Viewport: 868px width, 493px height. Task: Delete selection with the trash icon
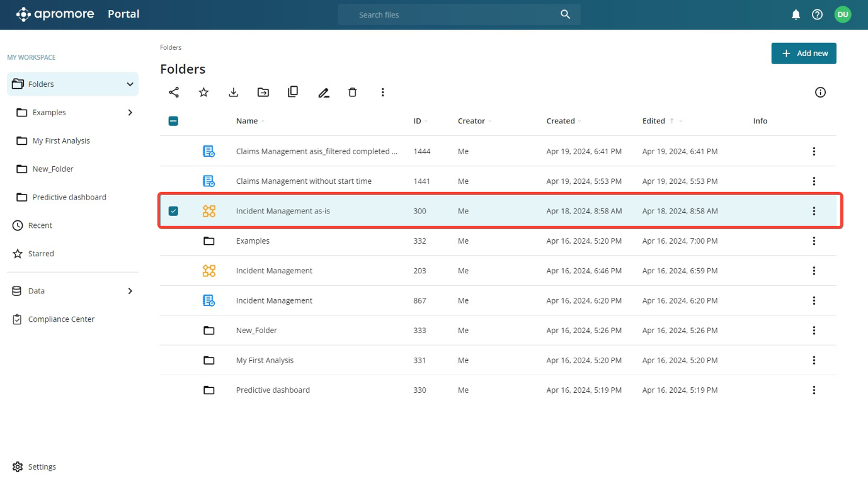tap(353, 93)
